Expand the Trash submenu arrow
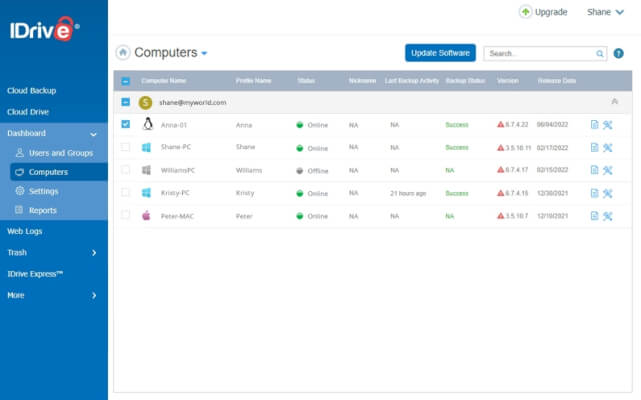The image size is (641, 400). pyautogui.click(x=94, y=253)
